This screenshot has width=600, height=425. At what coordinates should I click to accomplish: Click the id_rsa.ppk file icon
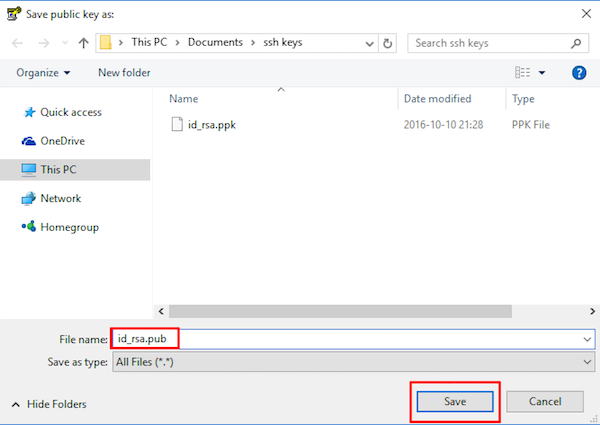[177, 124]
